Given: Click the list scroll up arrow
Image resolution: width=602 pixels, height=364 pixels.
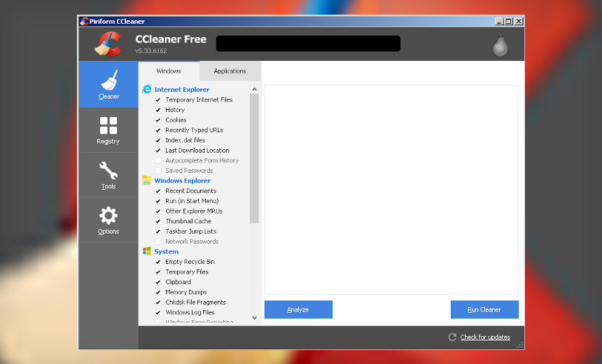Looking at the screenshot, I should tap(254, 89).
